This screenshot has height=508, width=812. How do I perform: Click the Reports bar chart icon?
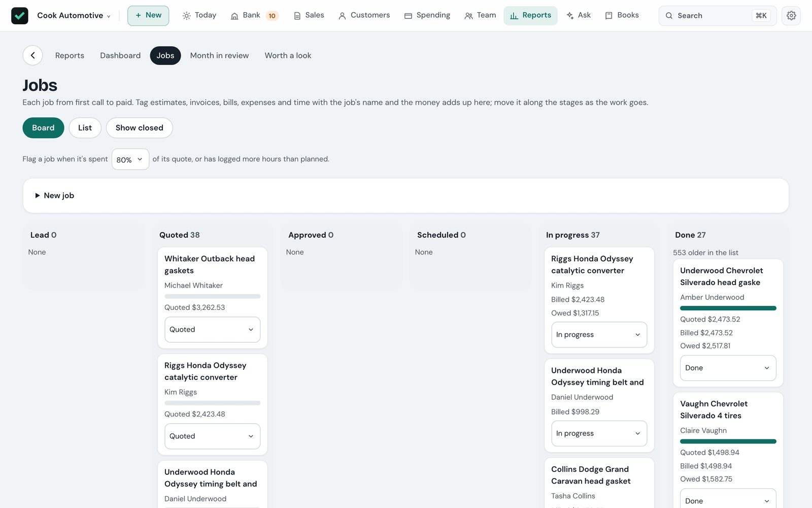point(514,16)
